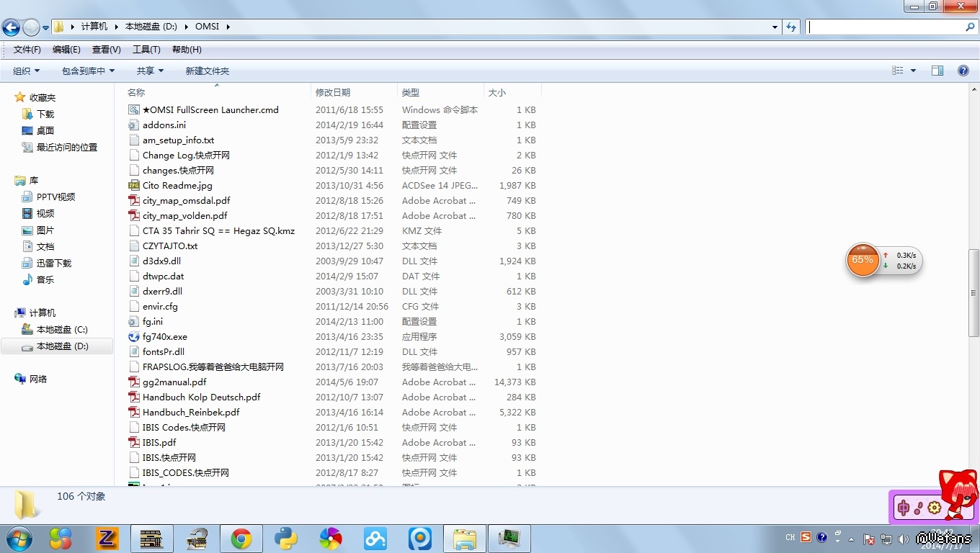Open input method settings gear icon
The width and height of the screenshot is (980, 553).
935,508
